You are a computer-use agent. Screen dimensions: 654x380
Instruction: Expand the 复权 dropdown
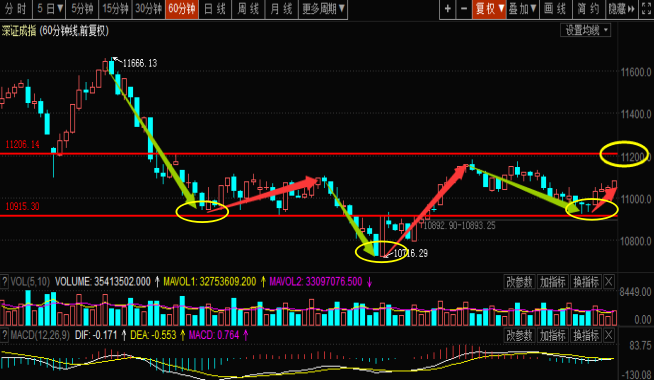tap(489, 9)
